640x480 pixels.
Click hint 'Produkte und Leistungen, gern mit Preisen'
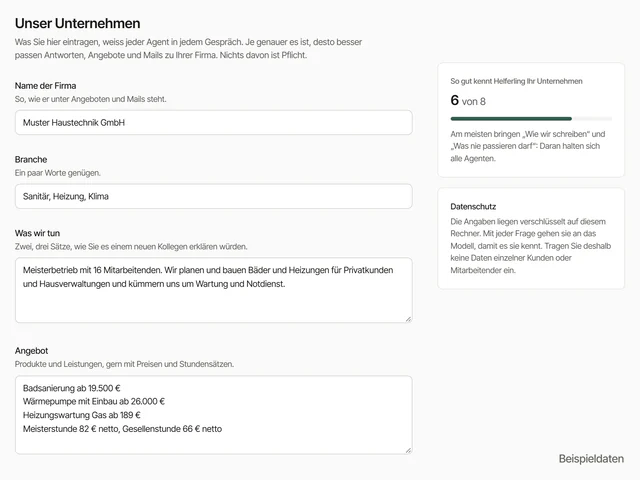click(x=124, y=364)
